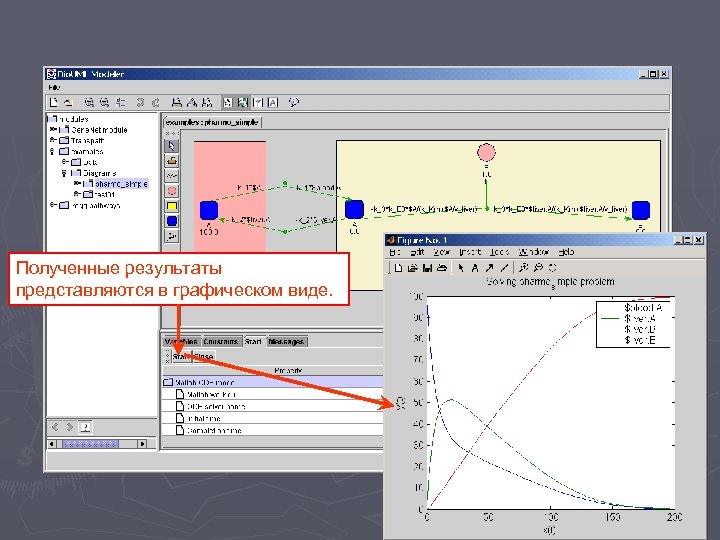
Task: Switch to the Constraints tab
Action: point(221,342)
